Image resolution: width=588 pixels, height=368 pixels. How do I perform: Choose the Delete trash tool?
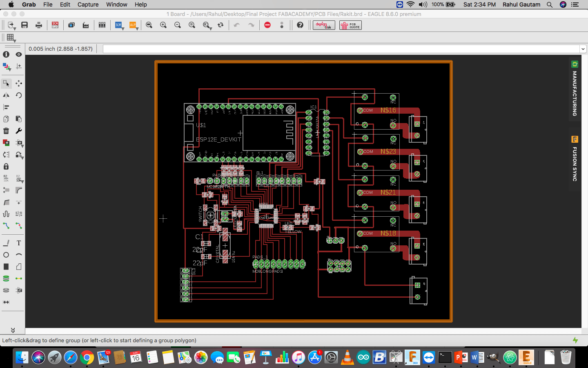click(6, 131)
